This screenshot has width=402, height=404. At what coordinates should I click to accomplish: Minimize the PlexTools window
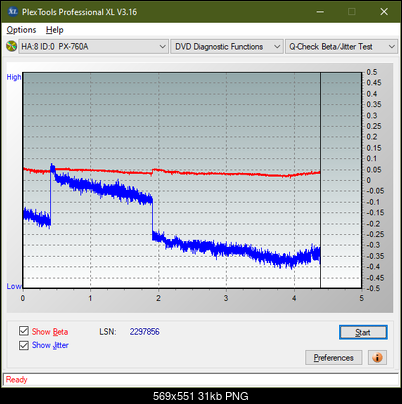(x=320, y=12)
